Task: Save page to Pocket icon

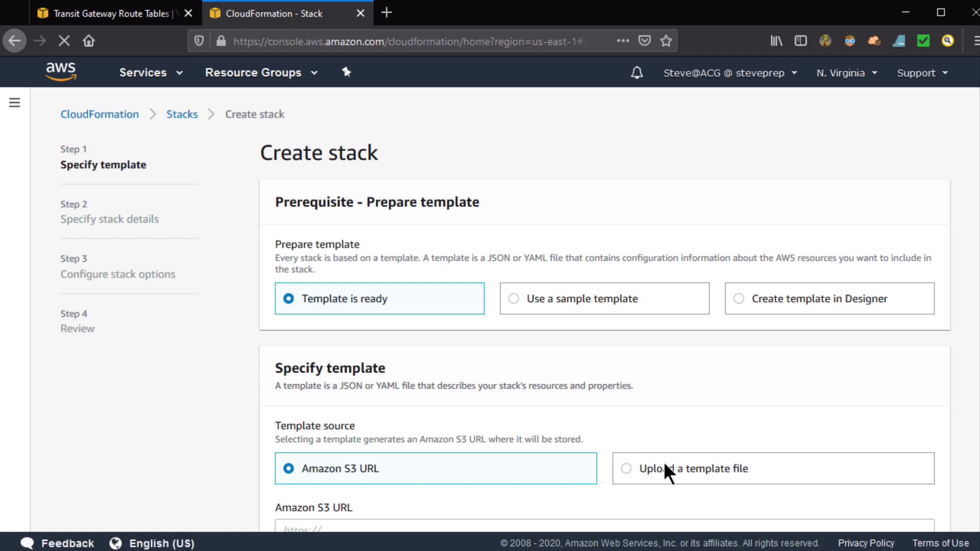Action: coord(645,41)
